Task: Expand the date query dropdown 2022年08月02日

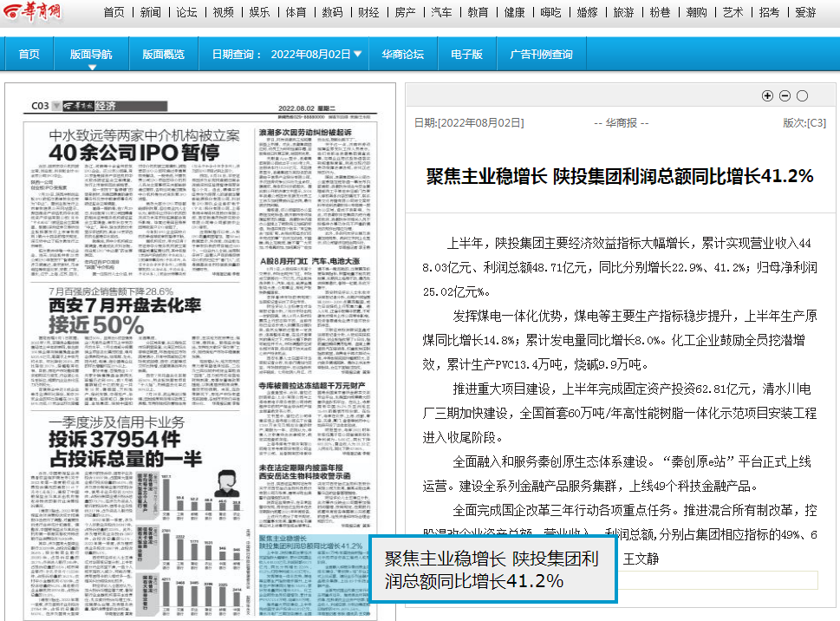Action: [x=357, y=54]
